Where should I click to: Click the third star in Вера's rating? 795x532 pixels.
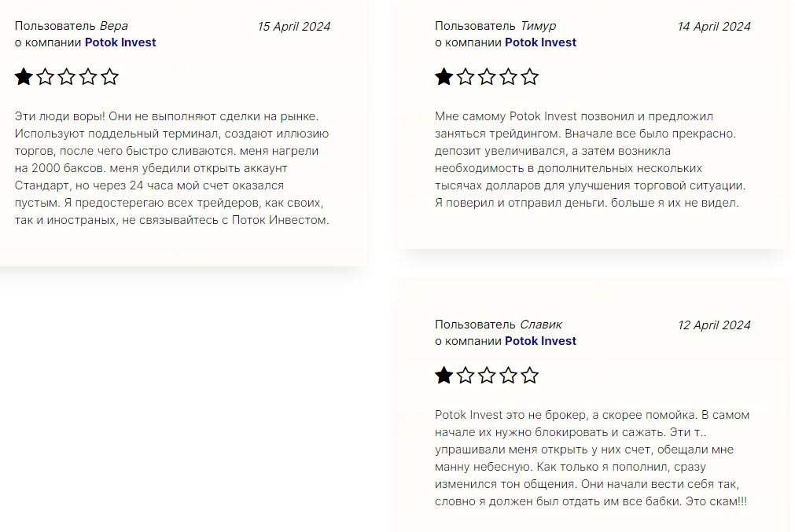pos(67,77)
